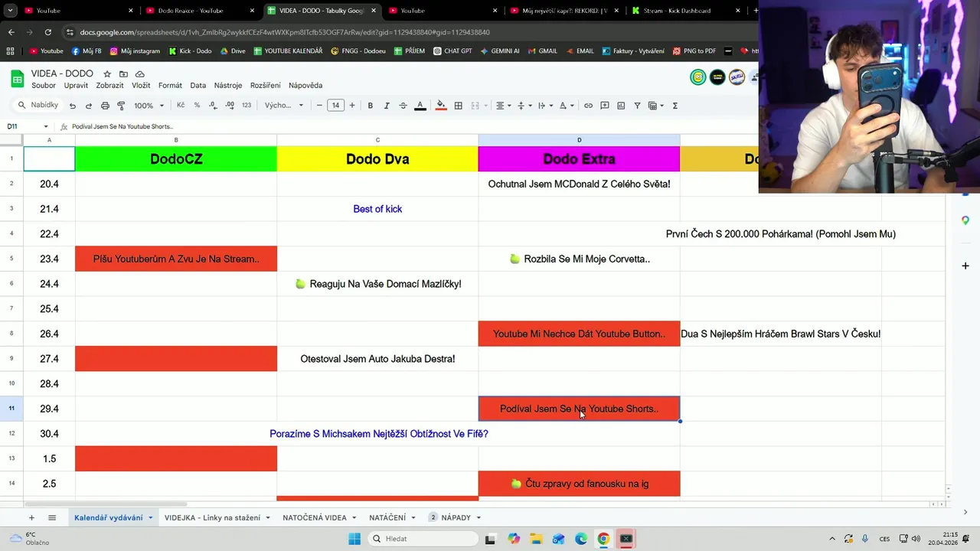The width and height of the screenshot is (980, 551).
Task: Toggle bold formatting
Action: click(x=371, y=106)
